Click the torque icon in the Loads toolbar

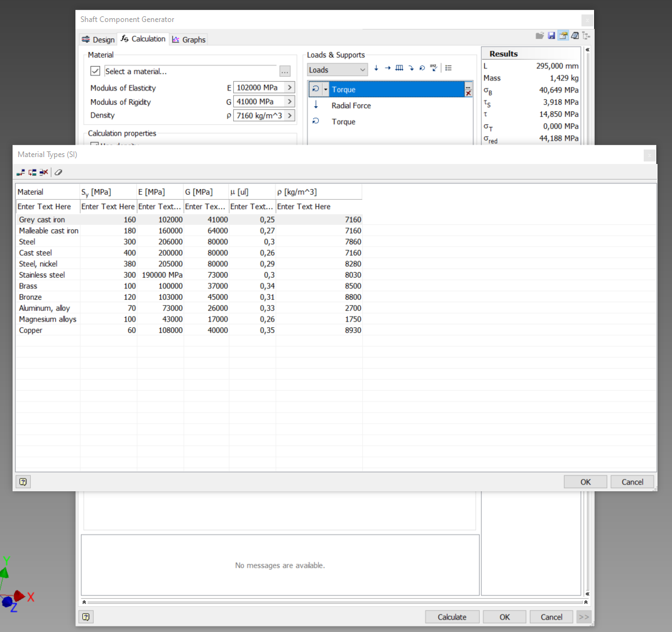(422, 68)
